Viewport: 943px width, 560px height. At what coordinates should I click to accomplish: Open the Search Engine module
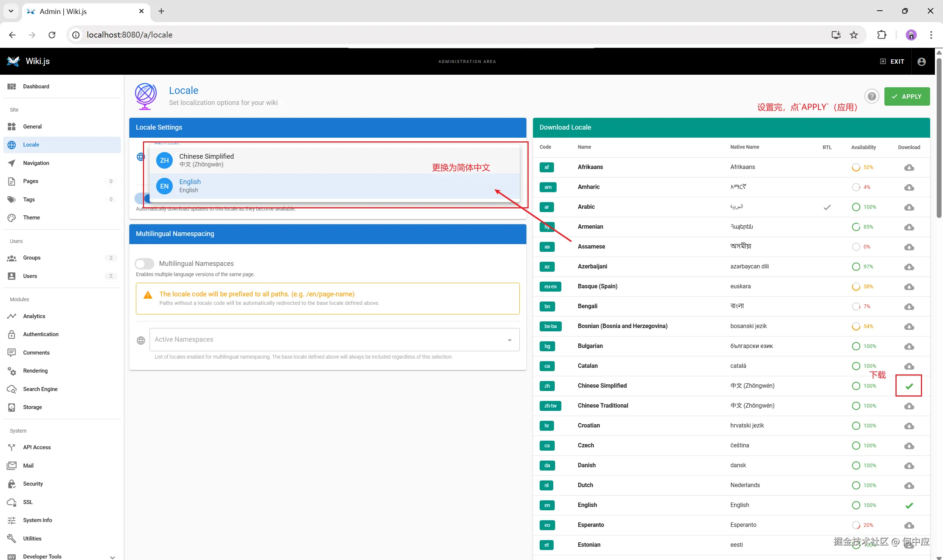[x=40, y=389]
